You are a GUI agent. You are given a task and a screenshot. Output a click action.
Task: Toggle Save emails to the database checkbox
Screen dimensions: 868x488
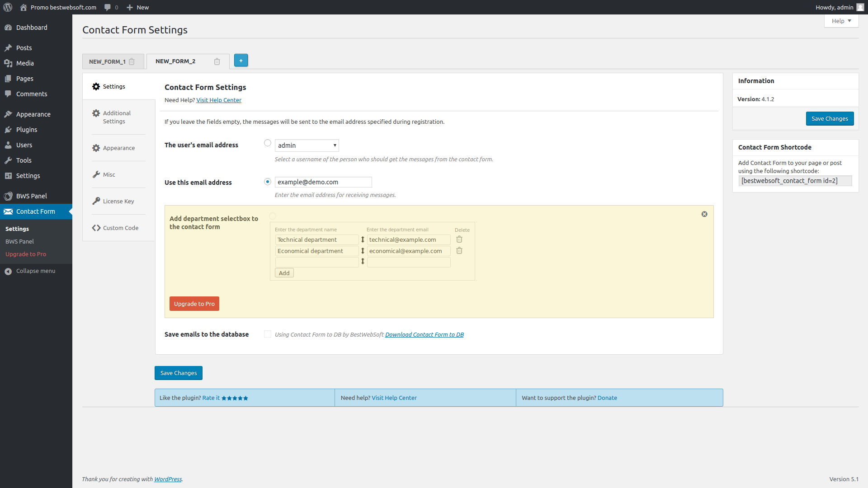(x=268, y=334)
